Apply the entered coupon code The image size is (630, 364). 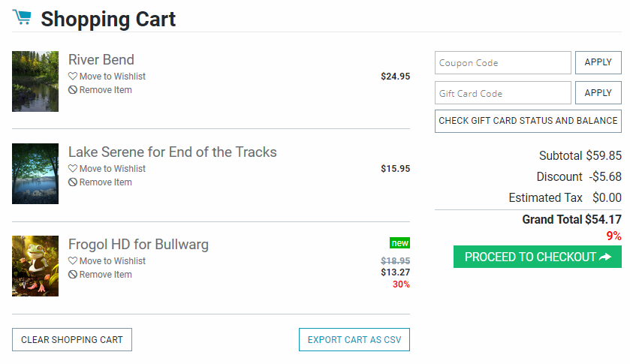(x=598, y=62)
